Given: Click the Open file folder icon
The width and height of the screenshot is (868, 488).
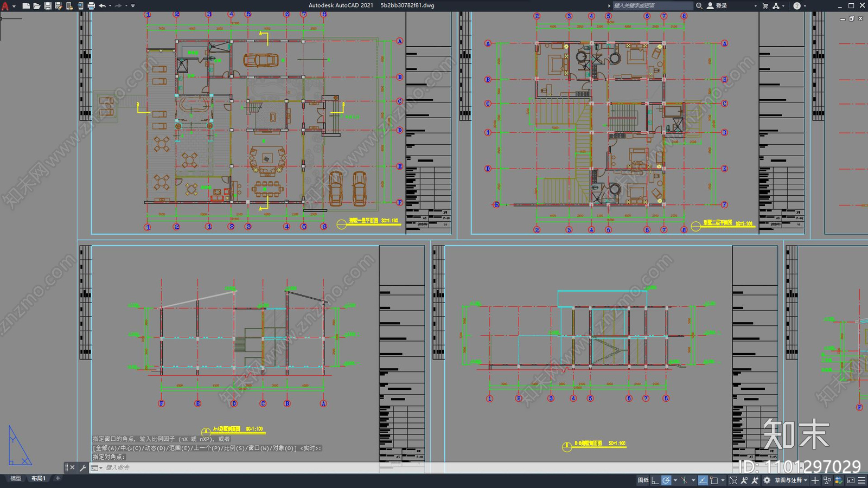Looking at the screenshot, I should pyautogui.click(x=36, y=6).
